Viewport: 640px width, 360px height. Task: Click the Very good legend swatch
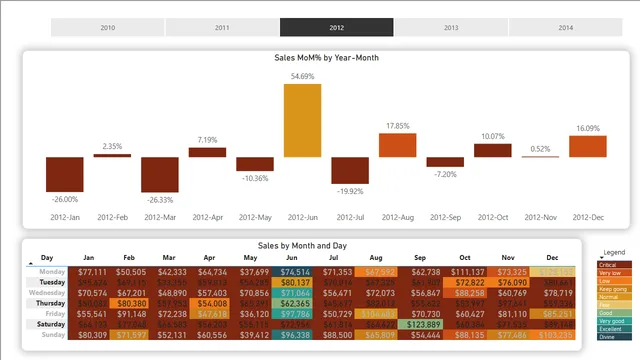(614, 321)
